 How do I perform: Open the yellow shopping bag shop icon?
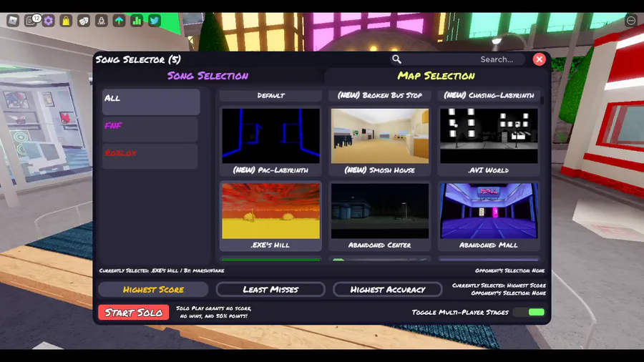tap(66, 21)
